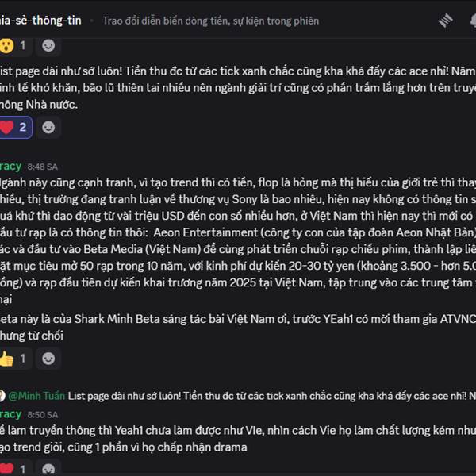Image resolution: width=476 pixels, height=476 pixels.
Task: Click the notification bell icon
Action: coord(474,21)
